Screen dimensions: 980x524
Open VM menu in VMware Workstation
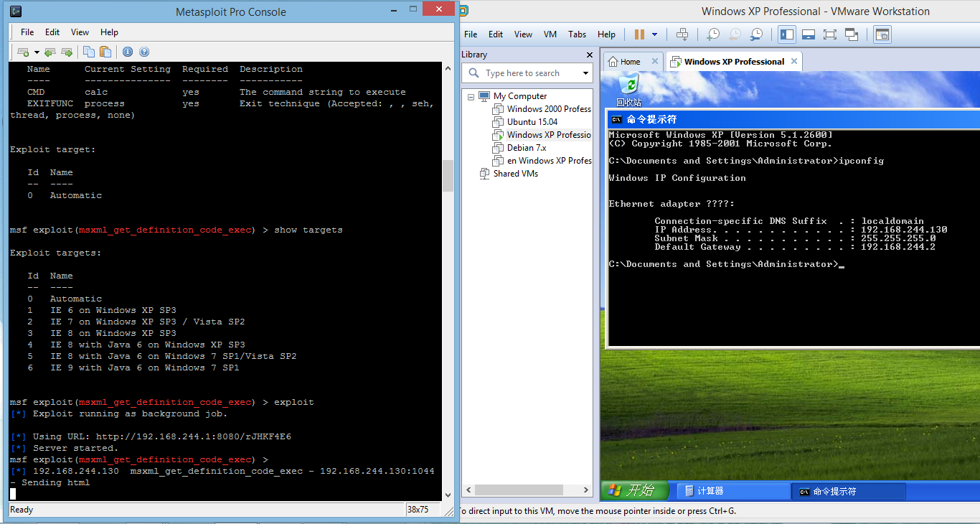pyautogui.click(x=550, y=34)
